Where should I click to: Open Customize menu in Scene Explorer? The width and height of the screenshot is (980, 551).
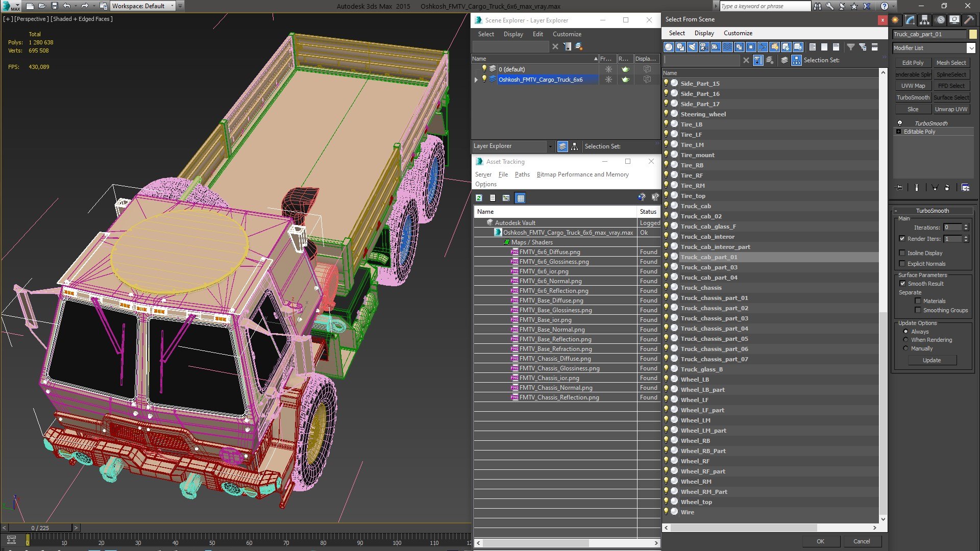click(x=567, y=34)
